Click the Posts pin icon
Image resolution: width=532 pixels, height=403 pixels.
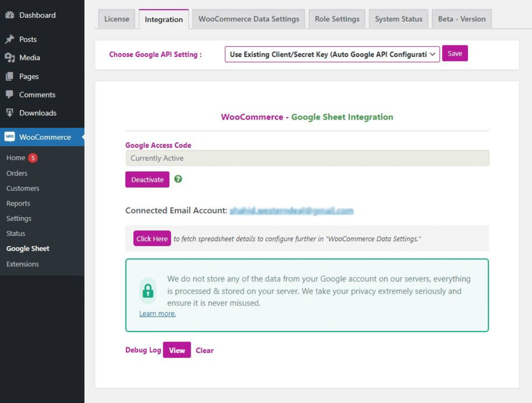click(10, 39)
